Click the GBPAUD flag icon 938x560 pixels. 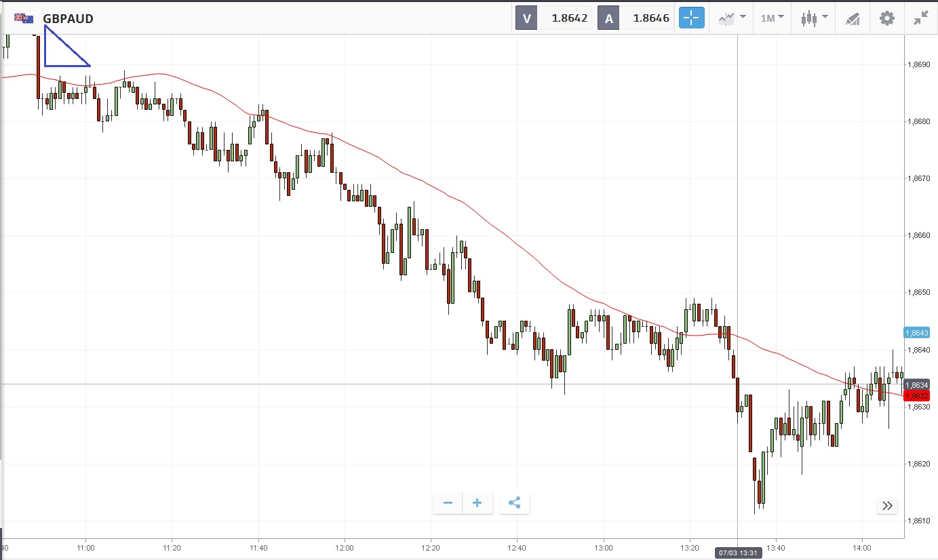24,18
